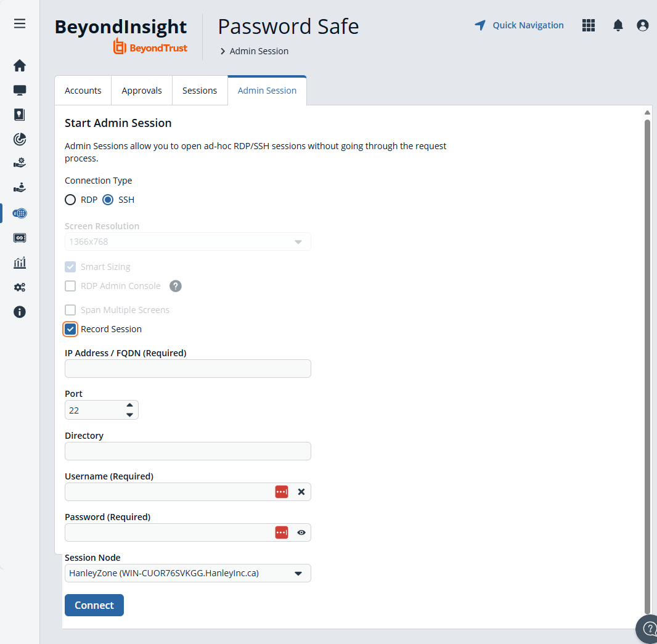Open the address book sidebar icon

pyautogui.click(x=20, y=115)
